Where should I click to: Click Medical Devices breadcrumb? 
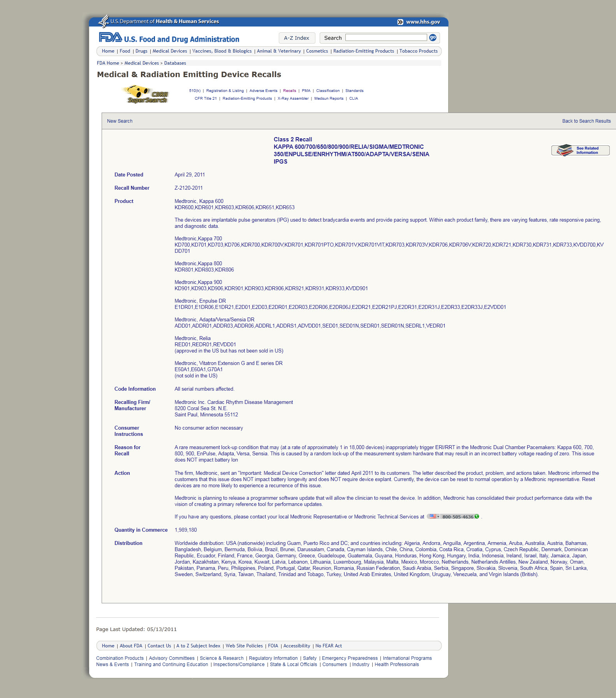[x=142, y=63]
